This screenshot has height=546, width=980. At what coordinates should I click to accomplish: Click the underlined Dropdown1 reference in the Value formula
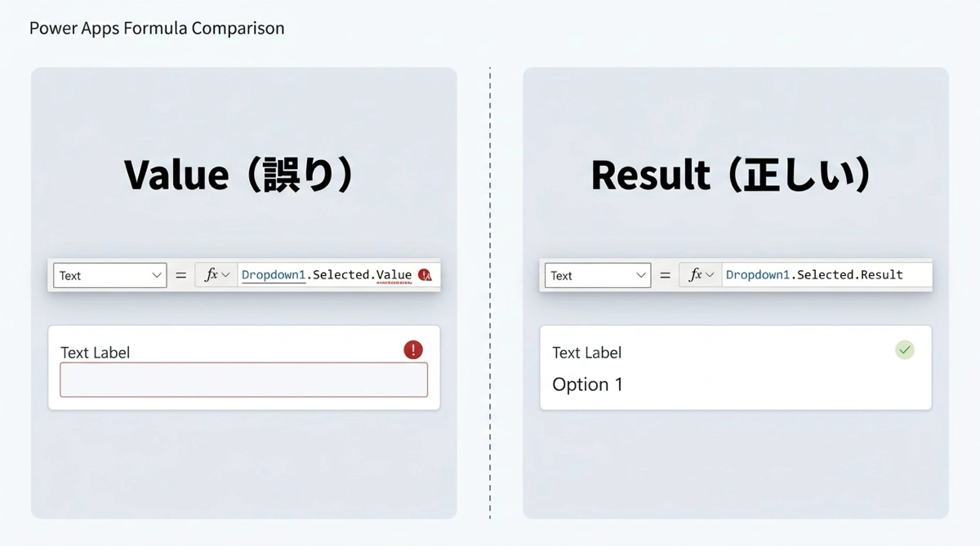(x=273, y=275)
